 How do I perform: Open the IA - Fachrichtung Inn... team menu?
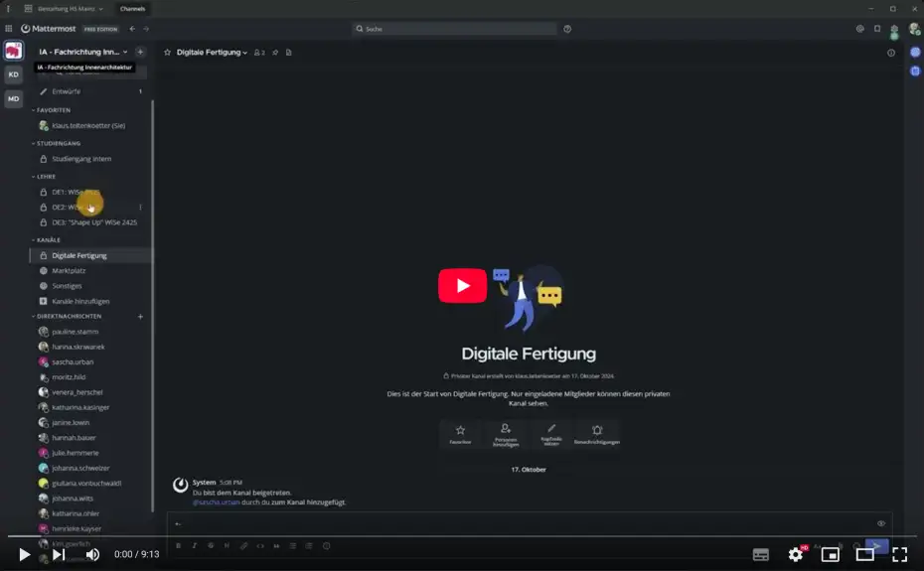pyautogui.click(x=83, y=52)
